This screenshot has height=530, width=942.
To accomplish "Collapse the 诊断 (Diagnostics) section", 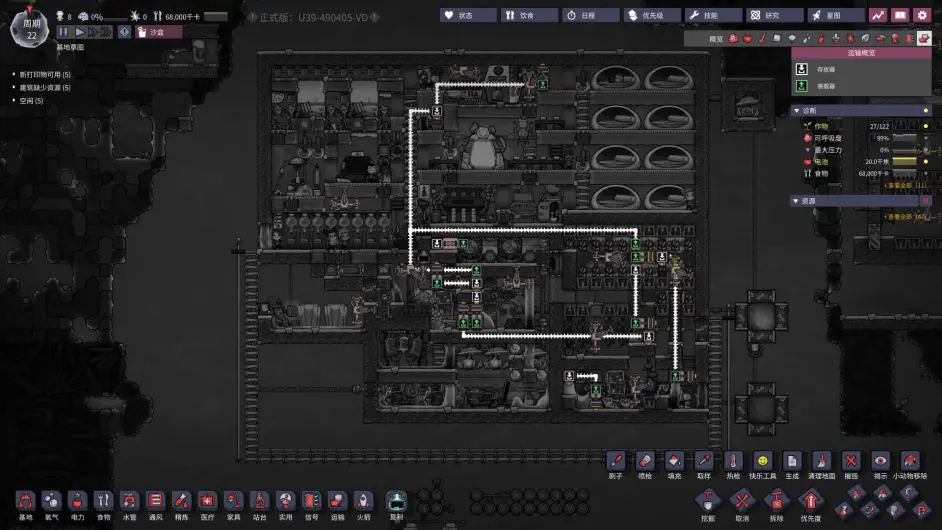I will [x=797, y=111].
